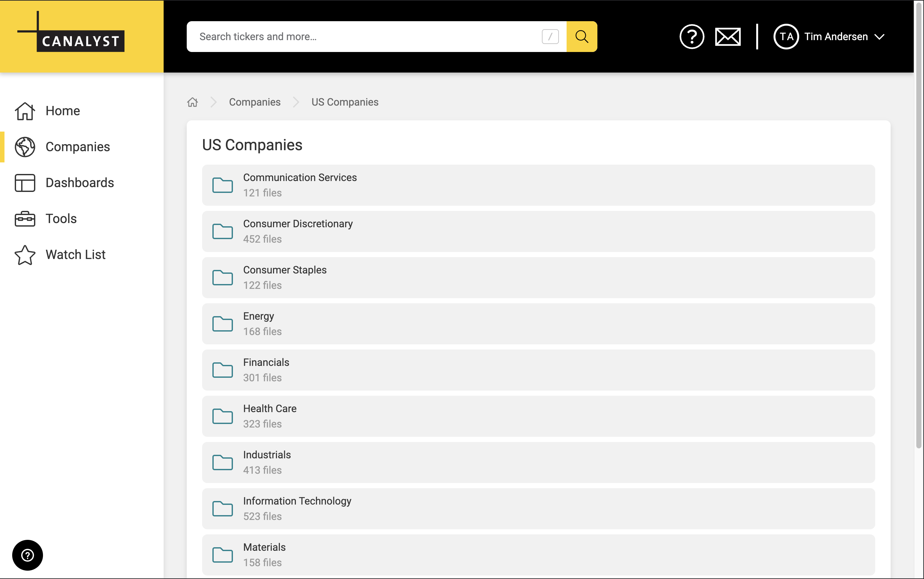Open floating help button at bottom left

[x=28, y=555]
